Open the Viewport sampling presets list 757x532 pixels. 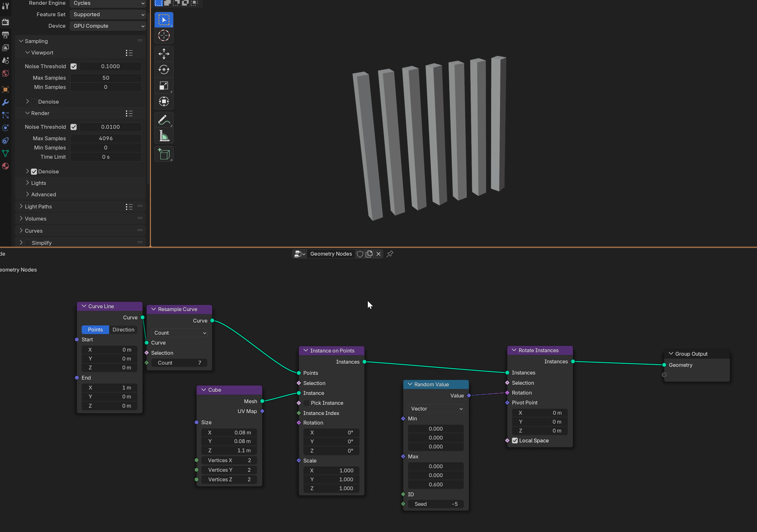[129, 53]
